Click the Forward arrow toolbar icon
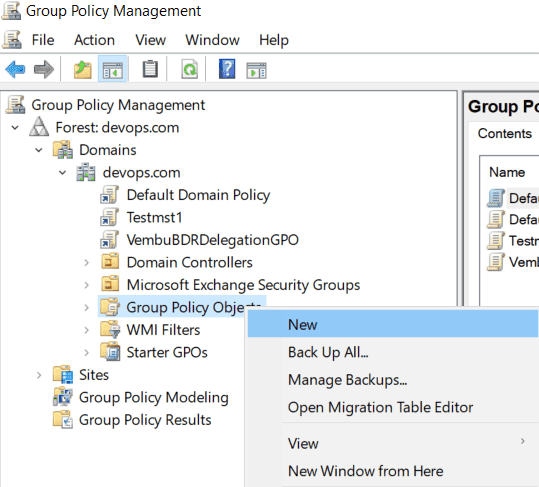This screenshot has width=539, height=487. click(x=44, y=69)
